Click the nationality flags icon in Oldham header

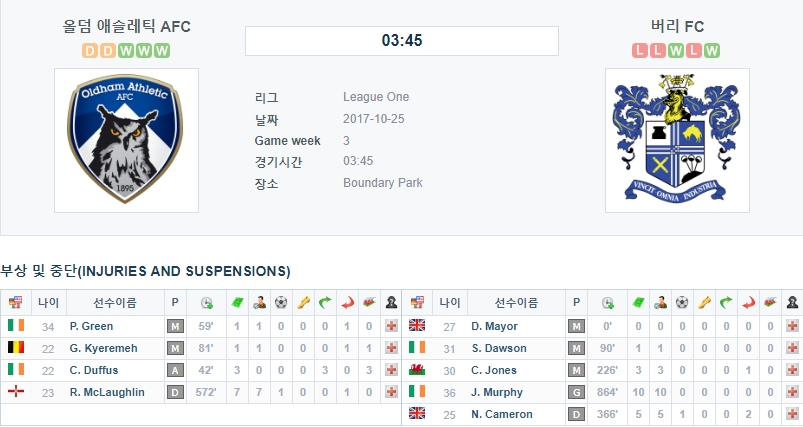[x=16, y=303]
